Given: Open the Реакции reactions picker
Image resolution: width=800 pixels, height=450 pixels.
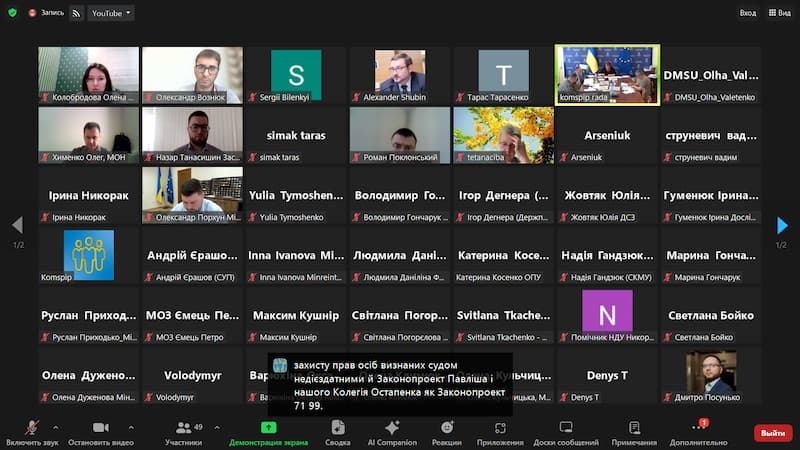Looking at the screenshot, I should [447, 428].
